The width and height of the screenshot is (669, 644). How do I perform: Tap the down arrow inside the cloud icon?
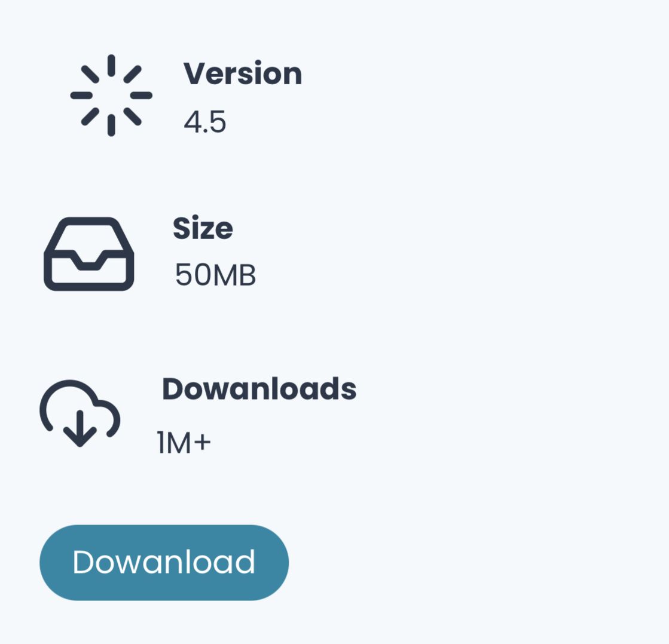[80, 428]
